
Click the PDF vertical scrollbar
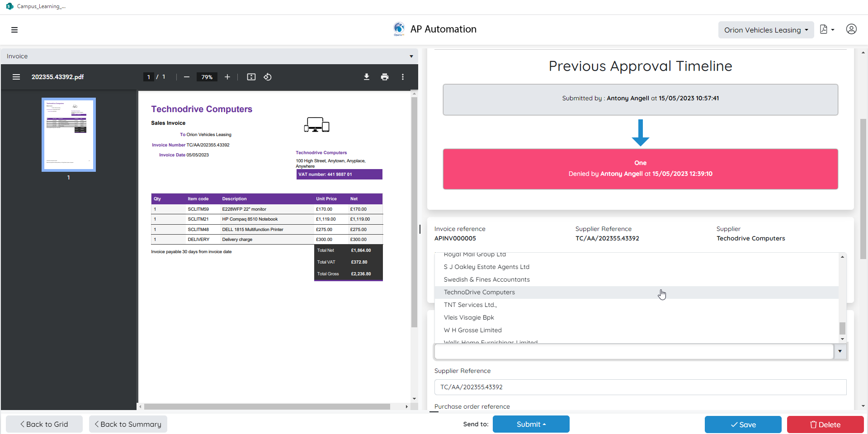[x=414, y=212]
